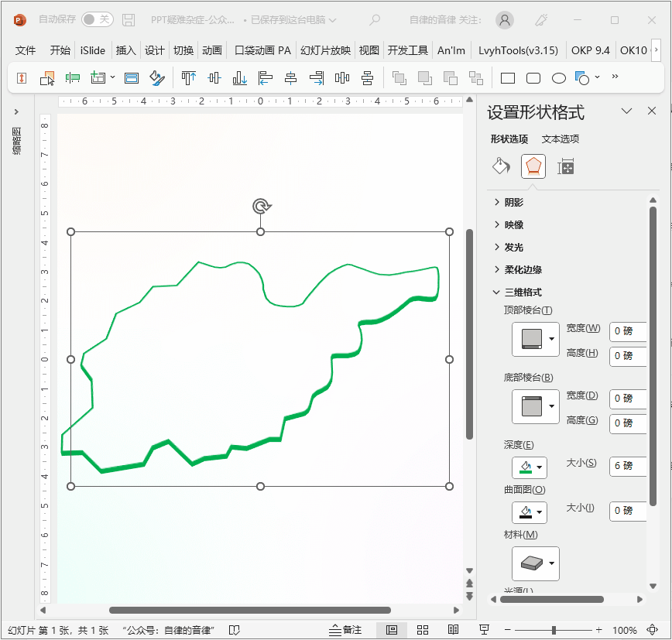Switch to the iSlide tab
This screenshot has height=640, width=672.
(93, 50)
